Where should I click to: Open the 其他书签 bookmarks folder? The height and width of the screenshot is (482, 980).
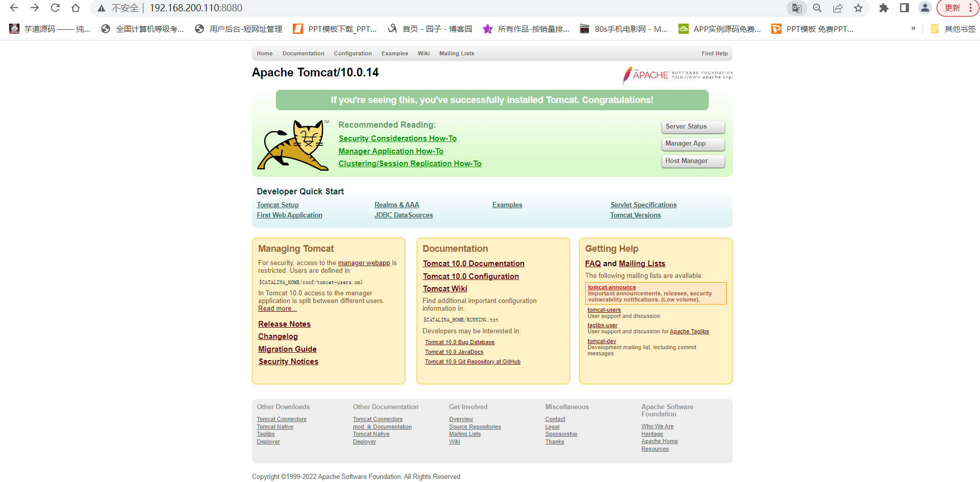tap(953, 29)
